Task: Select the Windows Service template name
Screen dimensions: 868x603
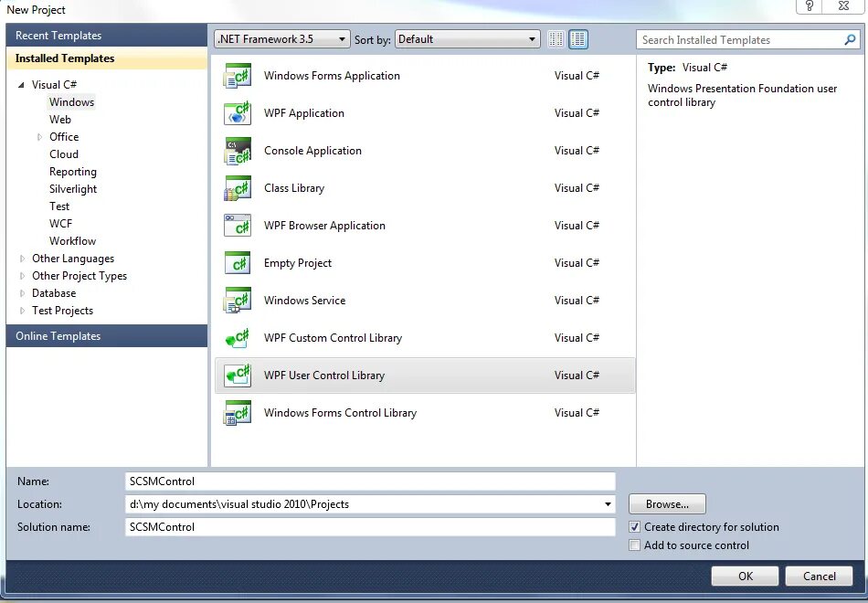Action: pyautogui.click(x=304, y=301)
